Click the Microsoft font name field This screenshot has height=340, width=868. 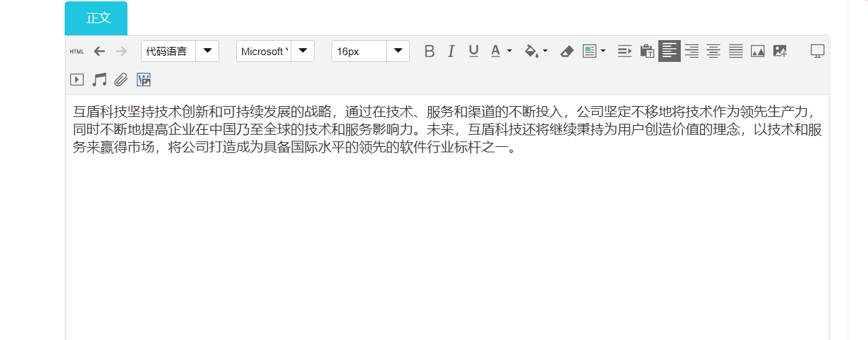pyautogui.click(x=264, y=51)
